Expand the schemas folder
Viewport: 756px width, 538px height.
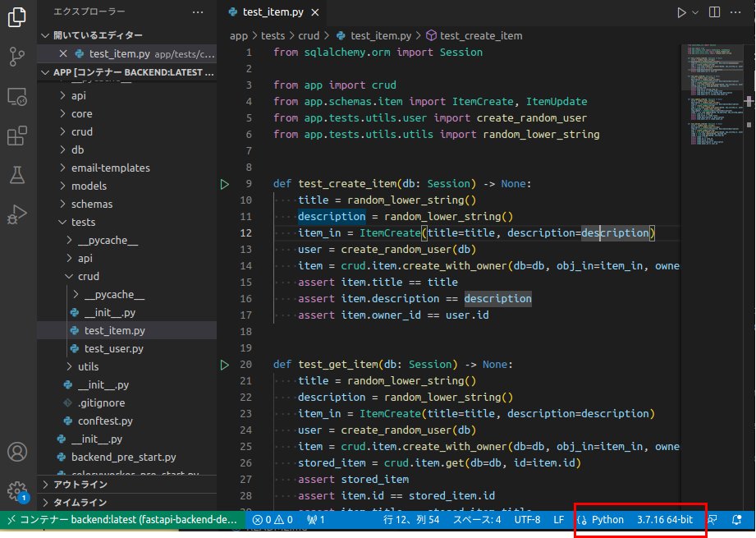click(127, 204)
